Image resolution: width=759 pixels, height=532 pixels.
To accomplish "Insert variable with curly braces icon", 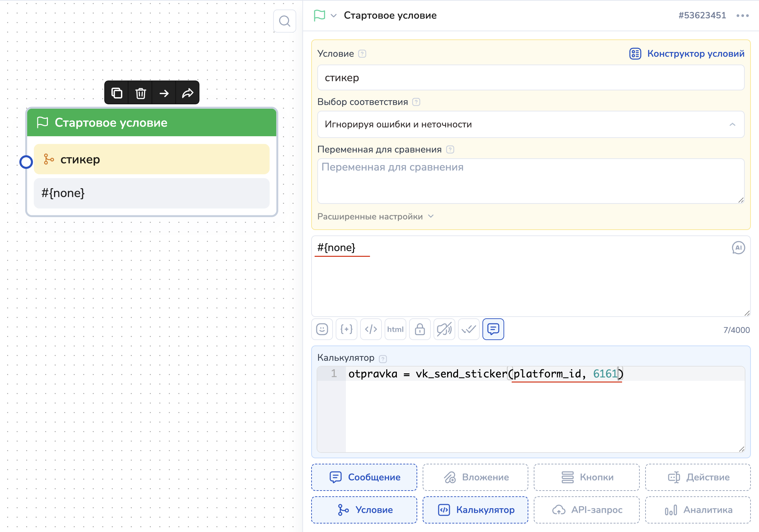I will 346,329.
